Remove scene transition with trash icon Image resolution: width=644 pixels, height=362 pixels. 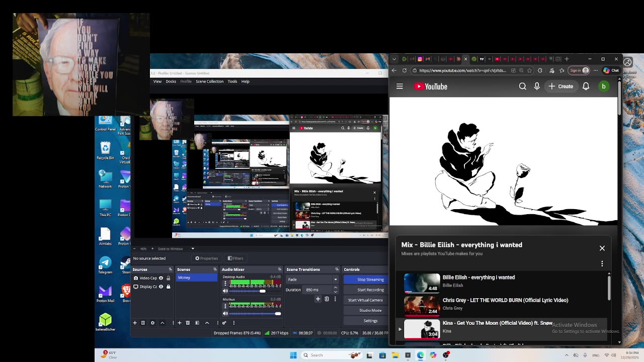pyautogui.click(x=327, y=299)
